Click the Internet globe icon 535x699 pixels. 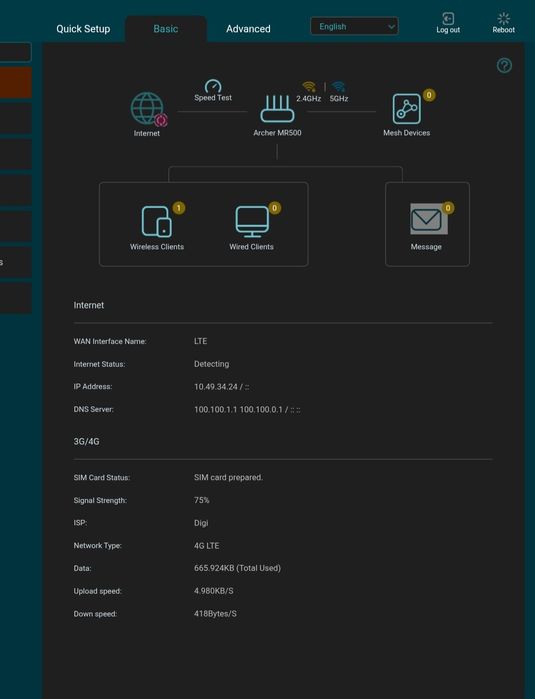coord(147,108)
